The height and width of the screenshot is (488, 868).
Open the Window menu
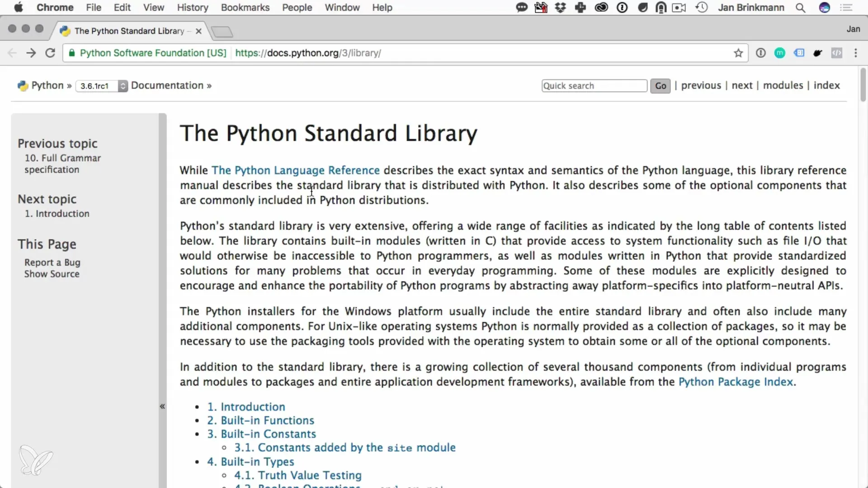(x=342, y=8)
